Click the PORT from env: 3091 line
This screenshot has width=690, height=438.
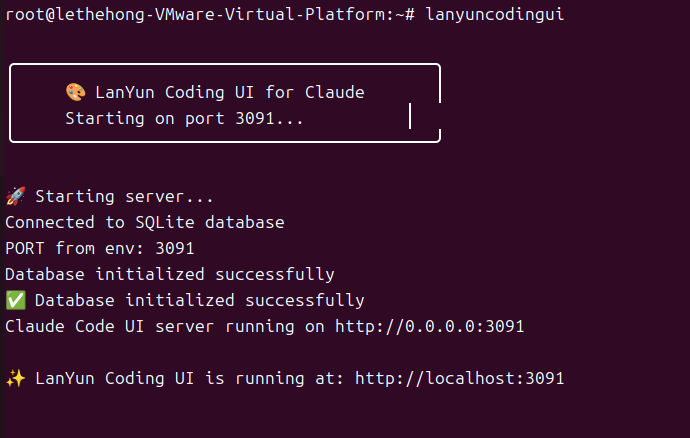point(99,248)
